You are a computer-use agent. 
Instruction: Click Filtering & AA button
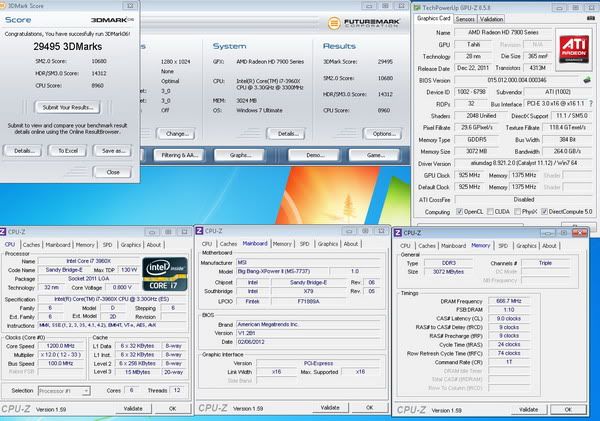tap(179, 155)
